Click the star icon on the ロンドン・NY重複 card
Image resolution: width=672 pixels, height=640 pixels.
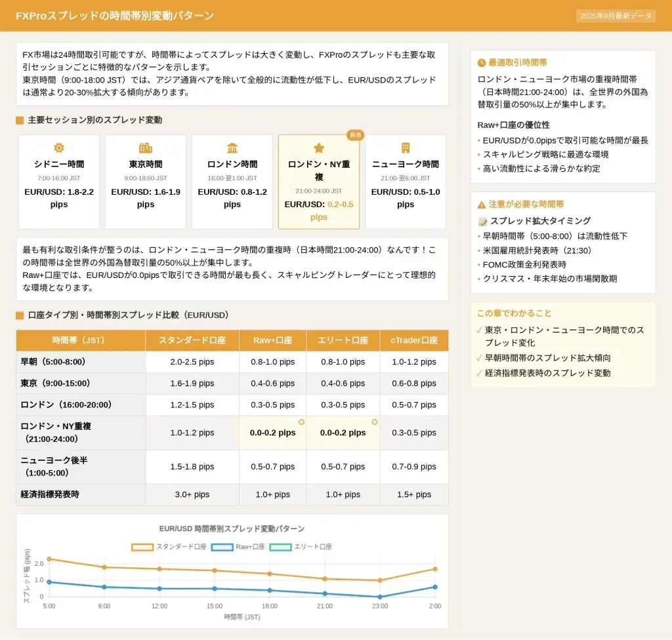tap(319, 148)
